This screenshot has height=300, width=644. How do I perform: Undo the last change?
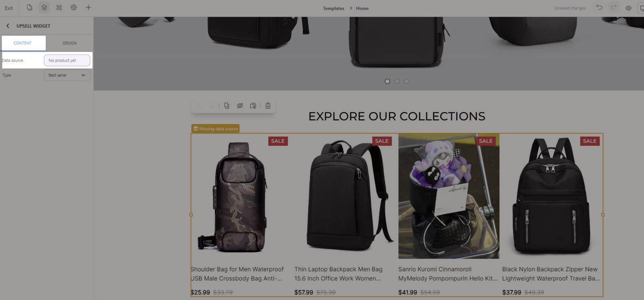click(599, 8)
